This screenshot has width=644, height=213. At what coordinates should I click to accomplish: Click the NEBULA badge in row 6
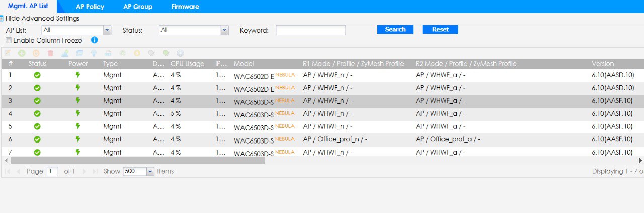point(285,138)
